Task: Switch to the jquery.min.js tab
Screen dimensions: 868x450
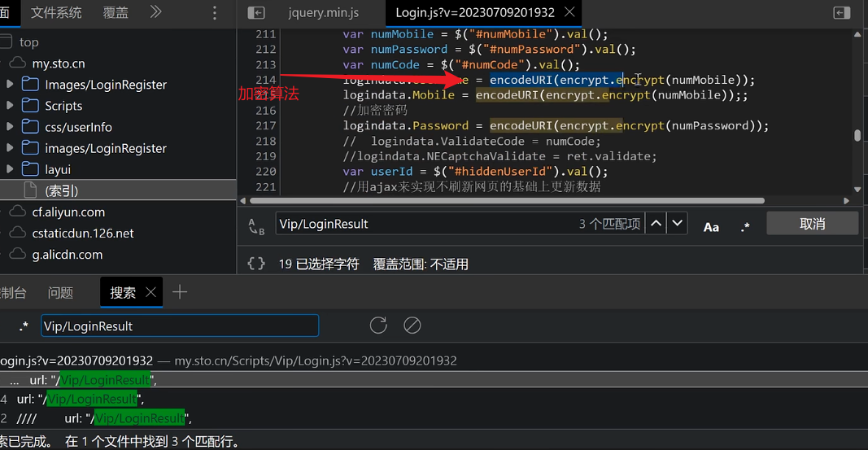Action: coord(323,13)
